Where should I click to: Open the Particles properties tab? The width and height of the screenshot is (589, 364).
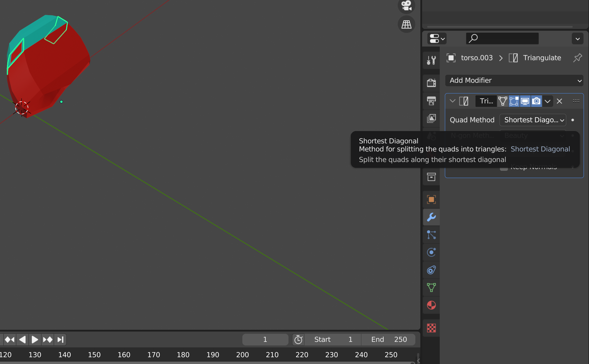[x=431, y=235]
